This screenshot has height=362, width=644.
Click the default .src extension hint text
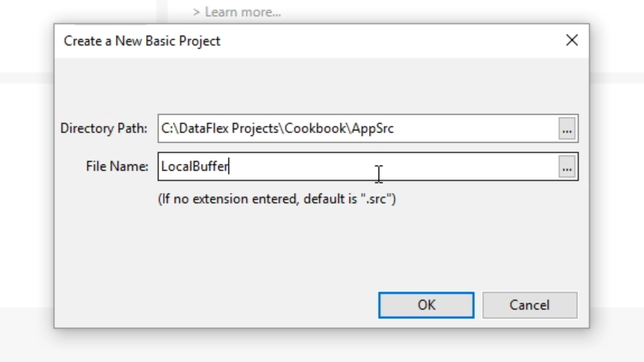(277, 199)
